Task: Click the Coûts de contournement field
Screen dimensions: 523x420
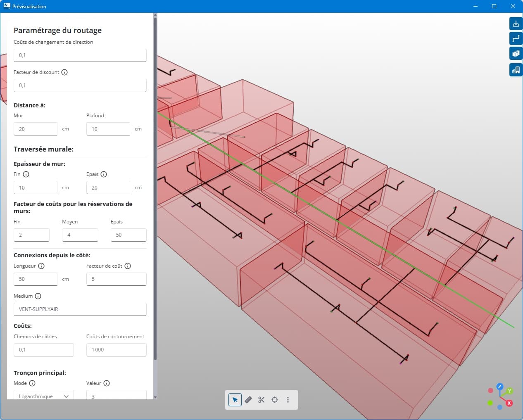Action: point(116,350)
